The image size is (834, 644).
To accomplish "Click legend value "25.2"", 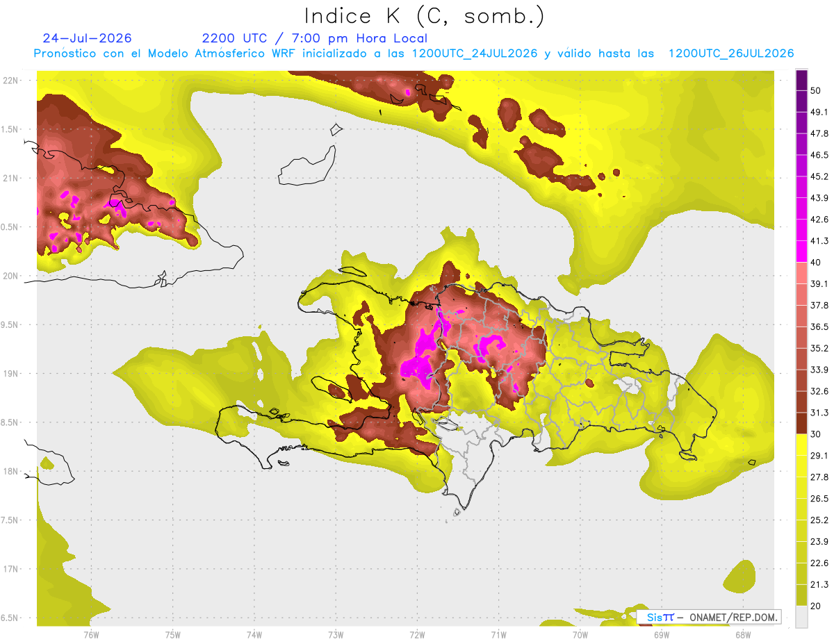I will pos(819,520).
